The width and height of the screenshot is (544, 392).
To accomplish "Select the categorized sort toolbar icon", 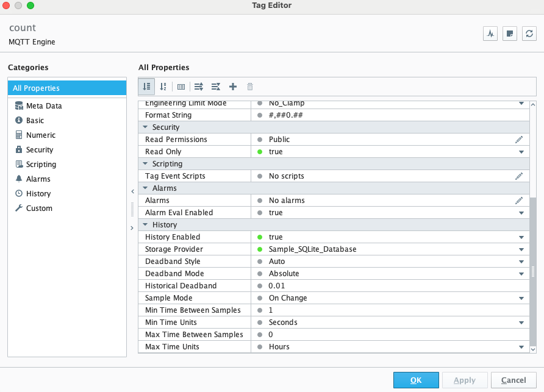I will click(146, 87).
